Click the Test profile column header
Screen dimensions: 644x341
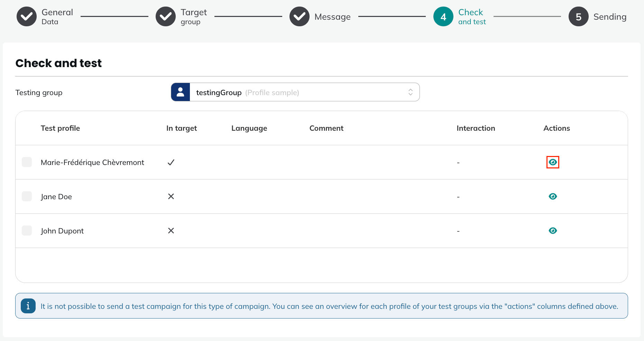[60, 128]
